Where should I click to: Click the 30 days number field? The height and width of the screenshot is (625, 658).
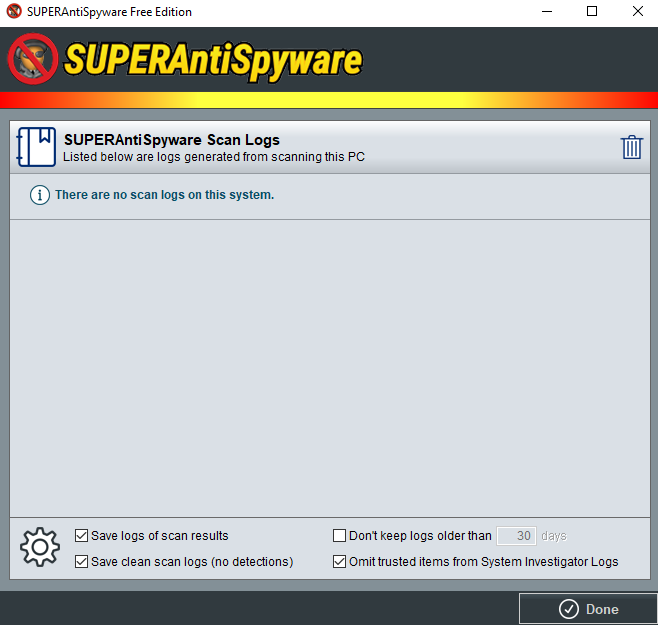516,536
